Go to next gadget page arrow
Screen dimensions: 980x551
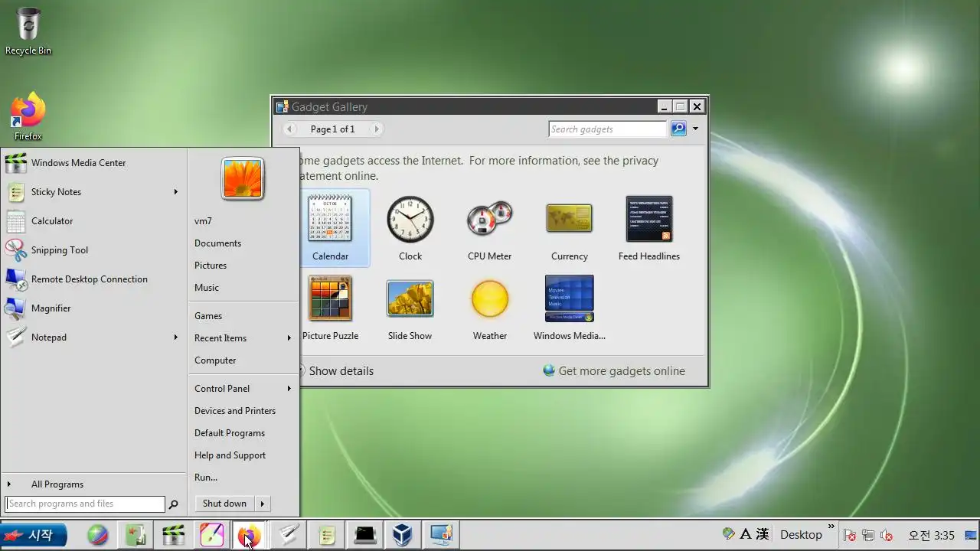tap(376, 129)
